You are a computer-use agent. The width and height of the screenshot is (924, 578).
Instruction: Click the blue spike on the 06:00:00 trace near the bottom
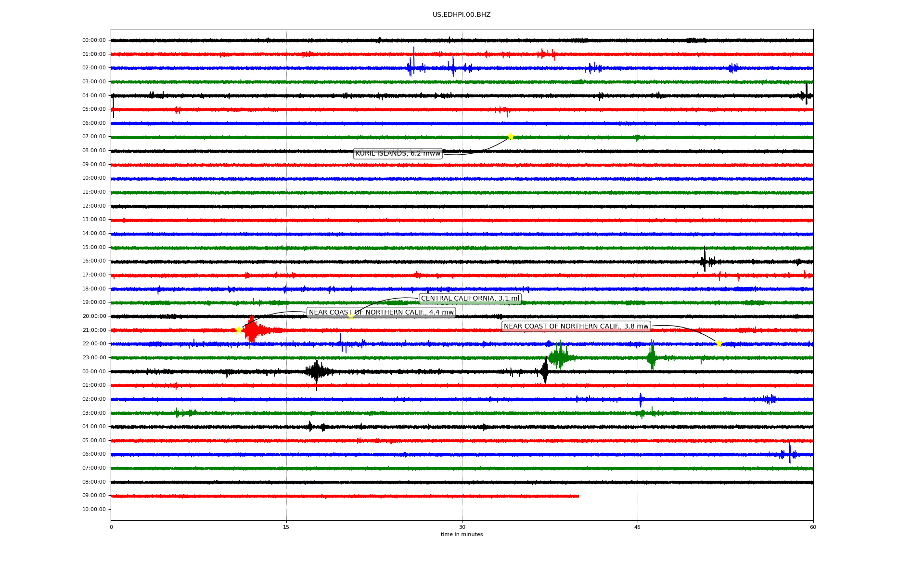pos(789,454)
